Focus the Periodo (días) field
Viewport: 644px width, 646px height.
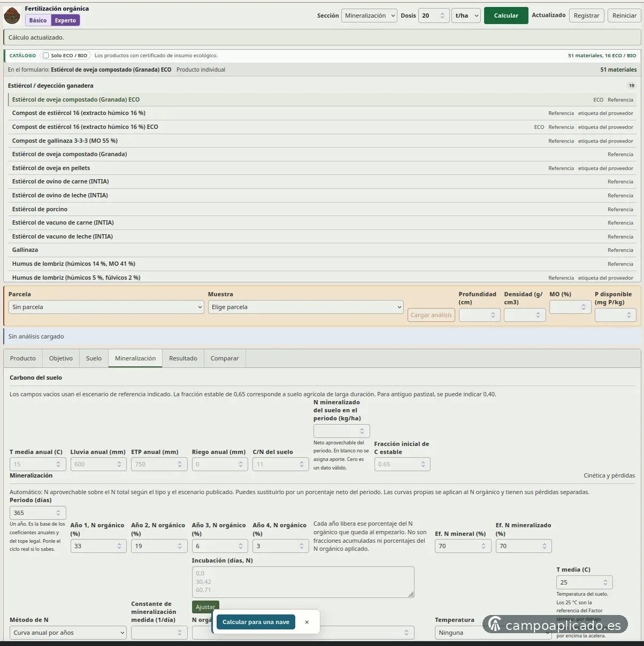[x=38, y=513]
